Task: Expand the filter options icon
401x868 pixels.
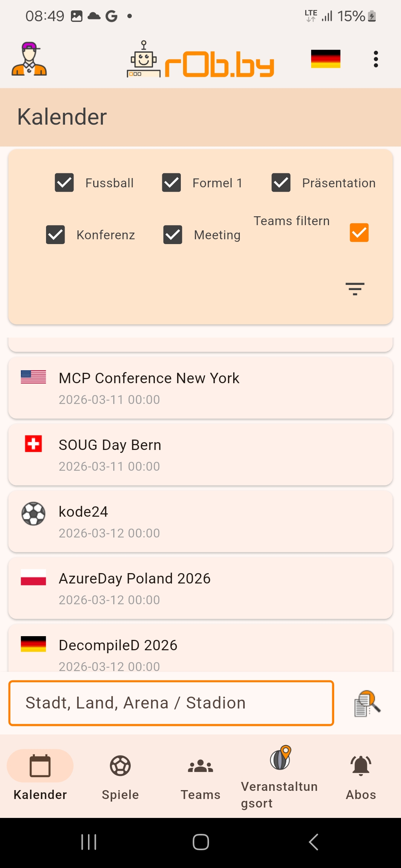Action: tap(355, 289)
